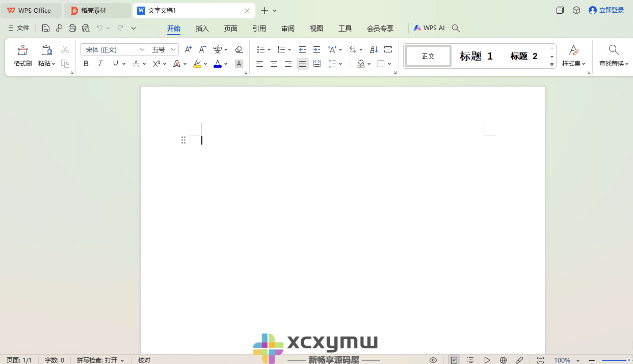Select the decrease indent icon

303,49
